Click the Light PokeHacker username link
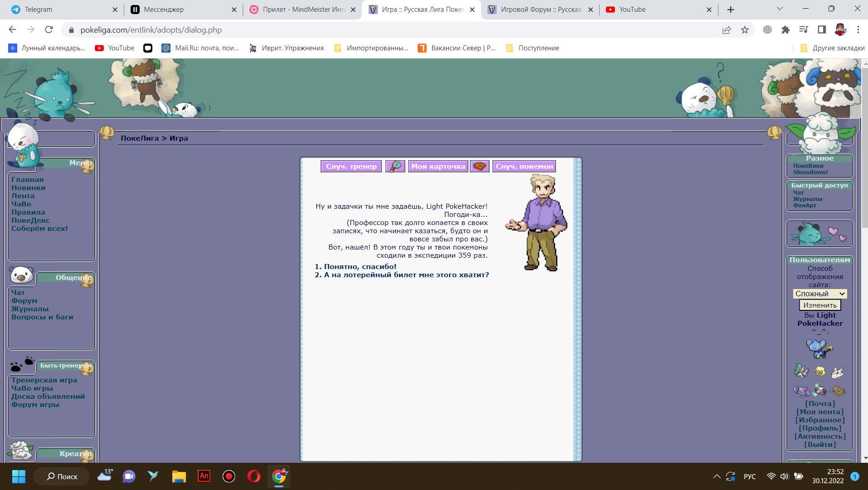The height and width of the screenshot is (490, 868). click(x=820, y=319)
